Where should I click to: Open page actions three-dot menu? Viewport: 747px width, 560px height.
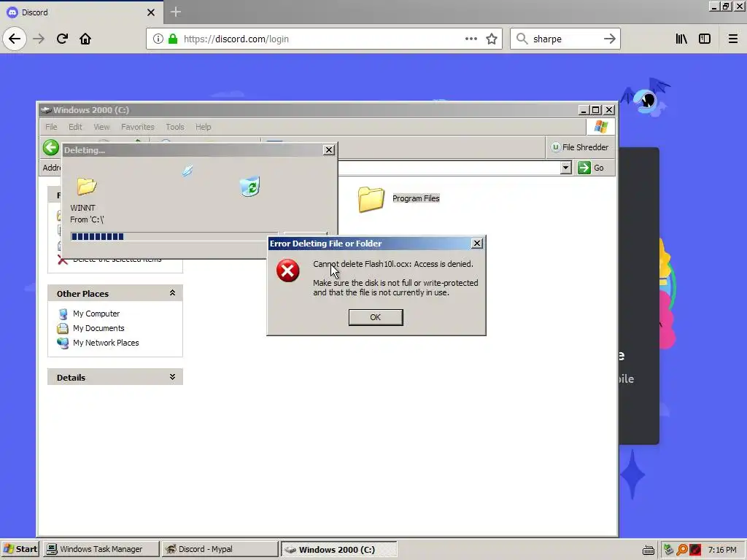471,39
